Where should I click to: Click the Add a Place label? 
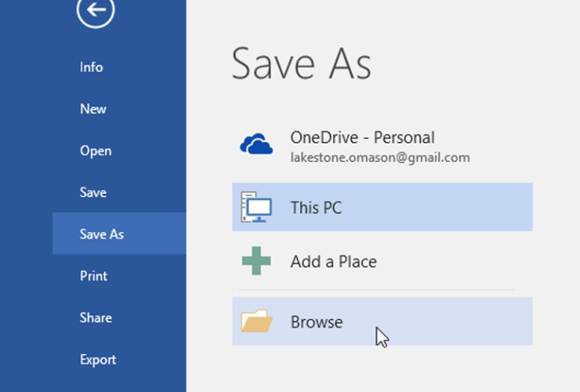(334, 262)
